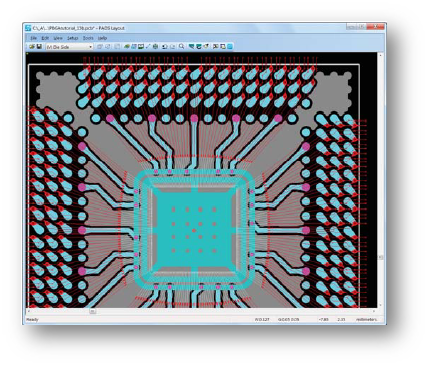This screenshot has width=429, height=367.
Task: Click the vertical scrollbar down arrow
Action: click(x=380, y=305)
